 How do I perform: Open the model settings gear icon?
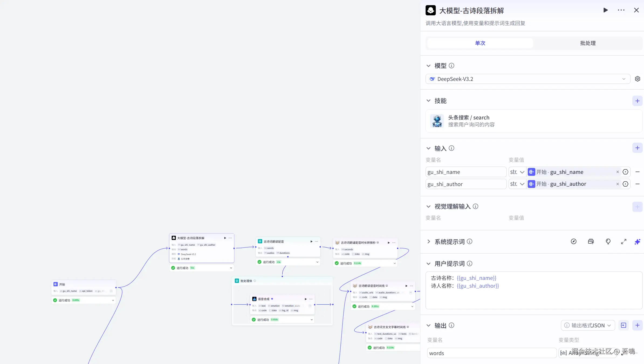(x=638, y=79)
